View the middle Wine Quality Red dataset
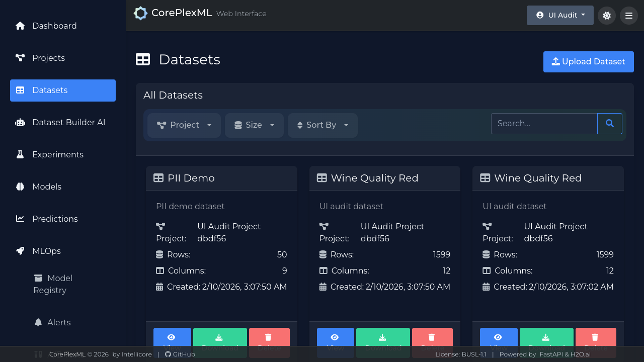This screenshot has height=362, width=644. pos(335,338)
